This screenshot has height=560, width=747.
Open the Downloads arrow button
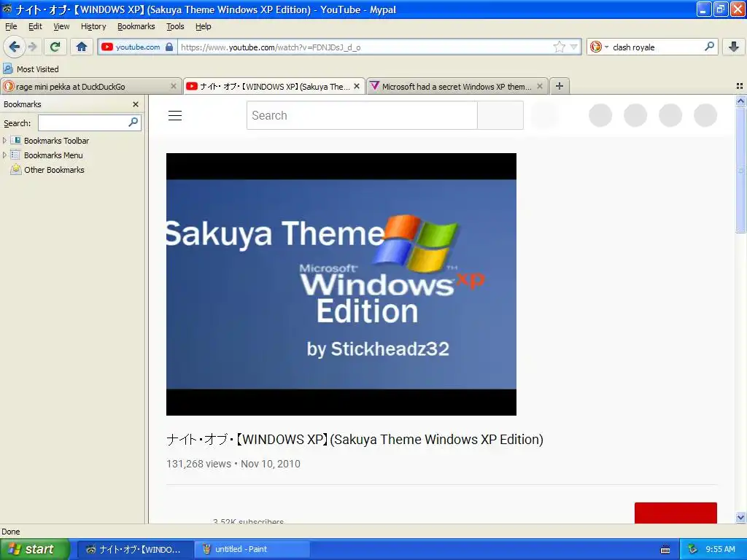point(734,47)
